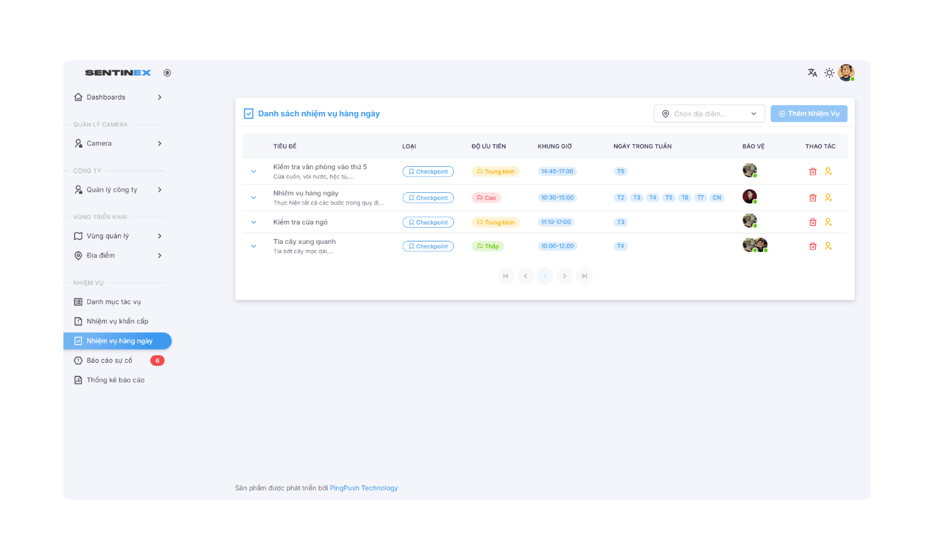Toggle sidebar pin radio icon near logo
The height and width of the screenshot is (560, 934).
[167, 73]
